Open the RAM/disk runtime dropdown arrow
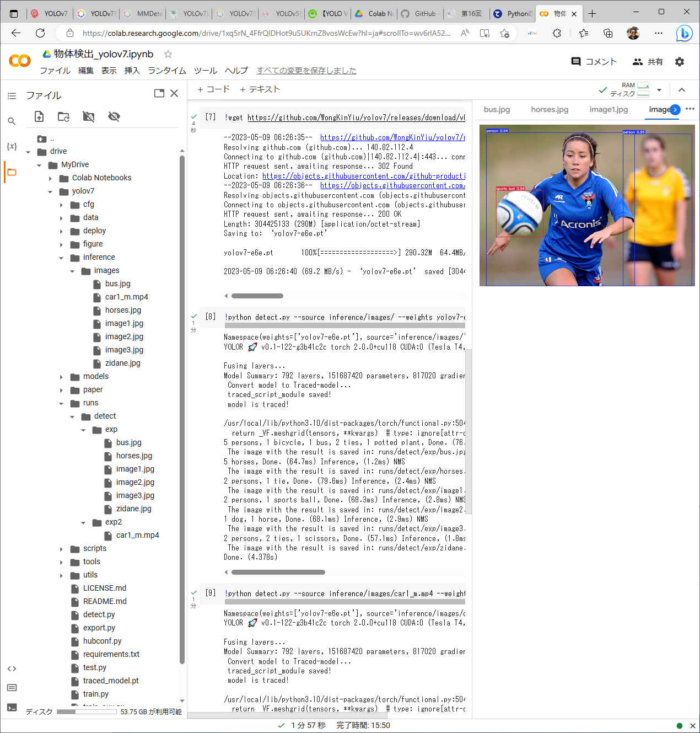This screenshot has width=700, height=733. [659, 90]
